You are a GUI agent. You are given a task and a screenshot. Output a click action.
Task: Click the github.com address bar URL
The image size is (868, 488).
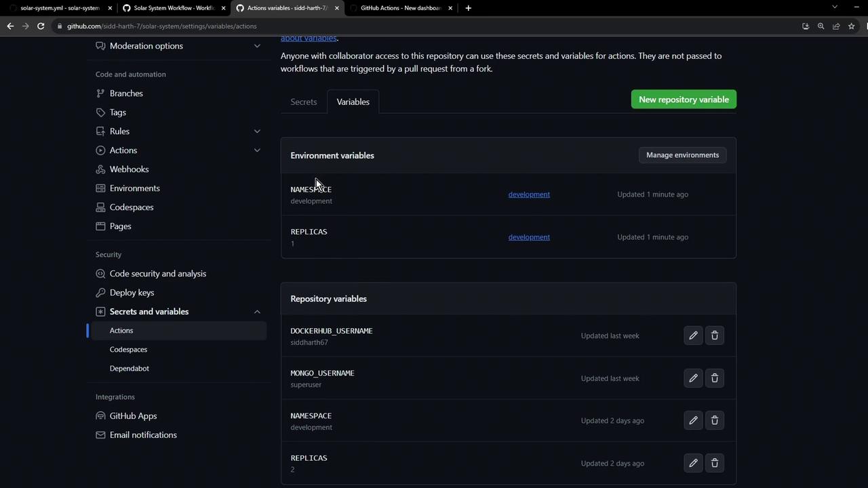(x=162, y=26)
